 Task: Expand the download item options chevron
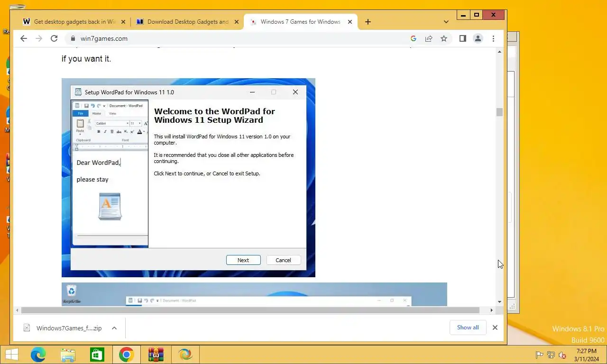(x=114, y=328)
